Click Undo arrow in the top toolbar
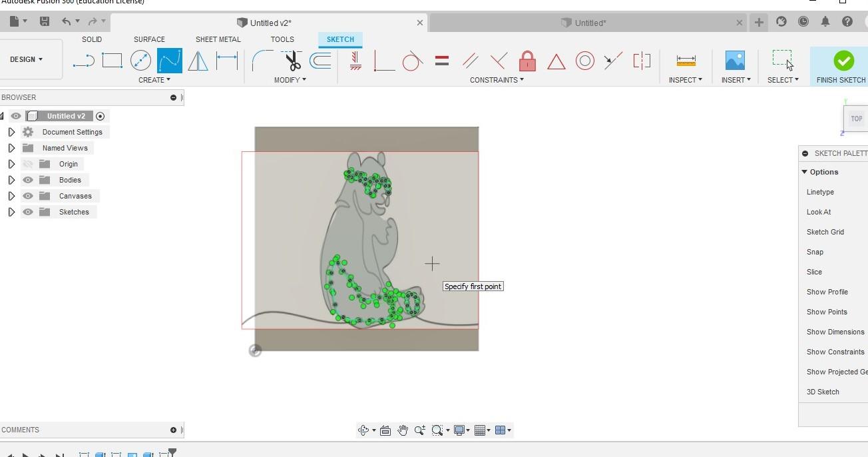Viewport: 868px width, 457px height. point(66,21)
